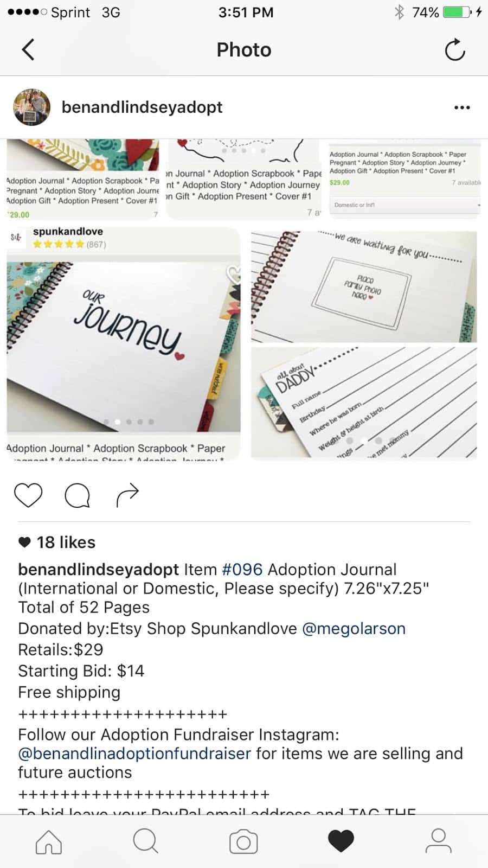Open comments with speech bubble icon

point(77,495)
